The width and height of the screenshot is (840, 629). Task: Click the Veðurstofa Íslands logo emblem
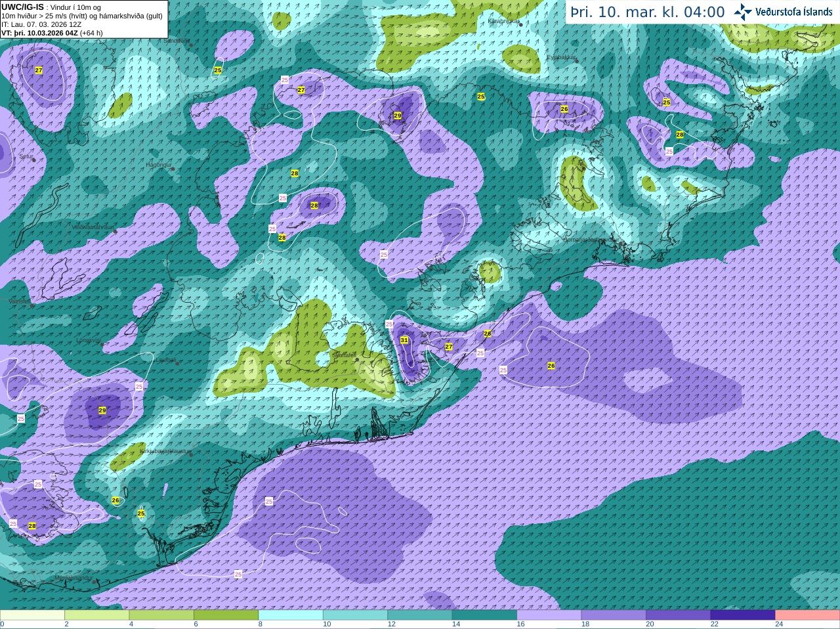[743, 12]
